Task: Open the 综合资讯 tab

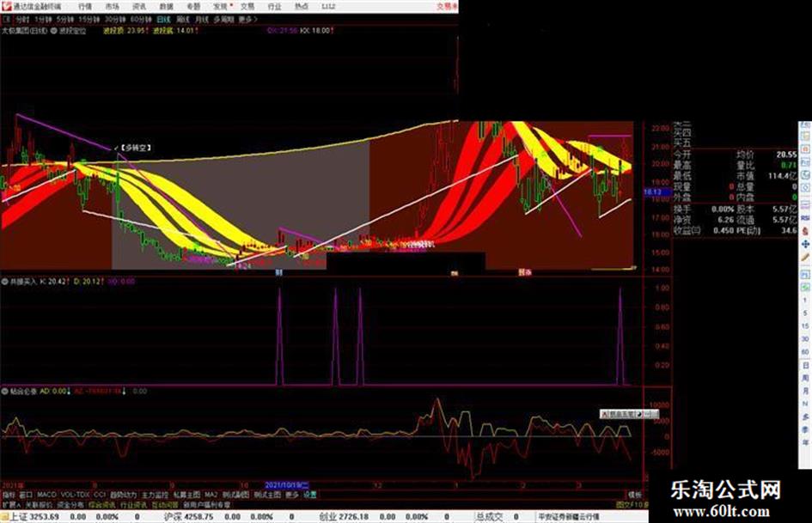Action: (101, 504)
